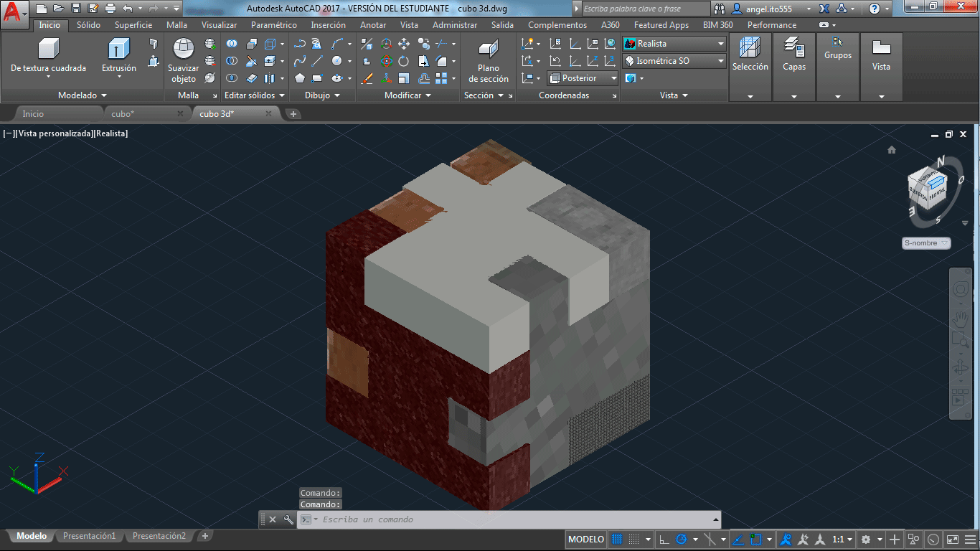Click the add layout plus button
Screen dimensions: 980x551
(x=204, y=536)
